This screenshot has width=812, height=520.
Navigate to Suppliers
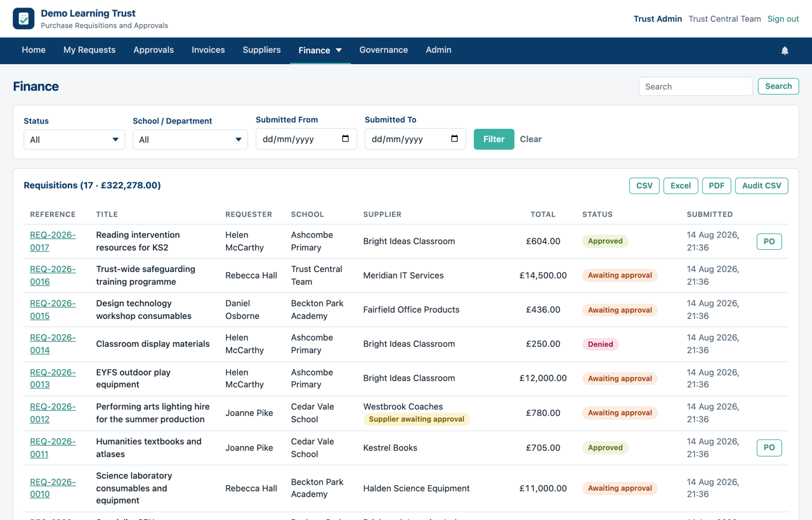coord(261,50)
